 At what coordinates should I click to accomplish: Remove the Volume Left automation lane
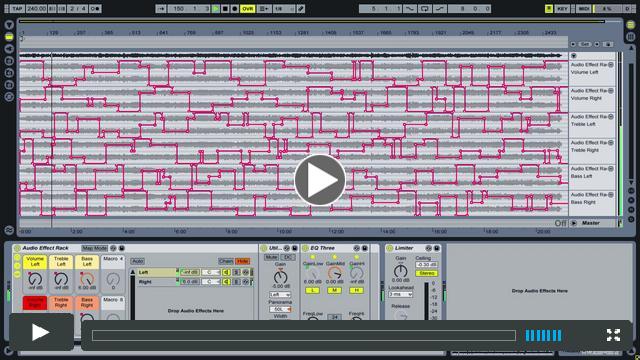tap(611, 64)
